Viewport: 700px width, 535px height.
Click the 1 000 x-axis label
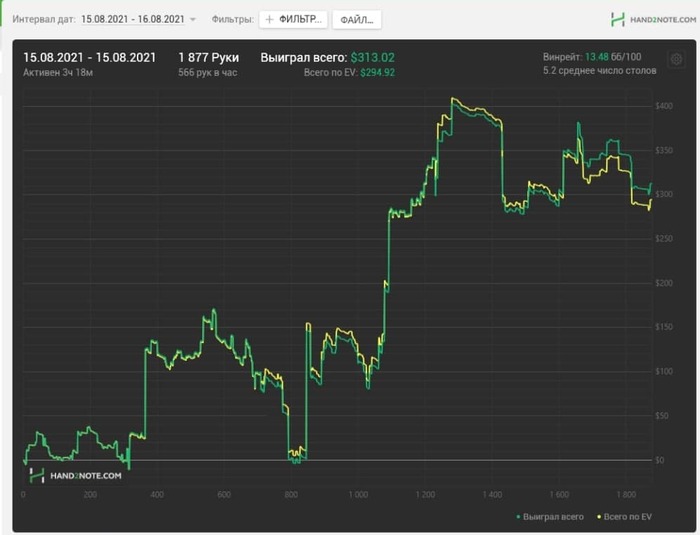click(x=358, y=494)
